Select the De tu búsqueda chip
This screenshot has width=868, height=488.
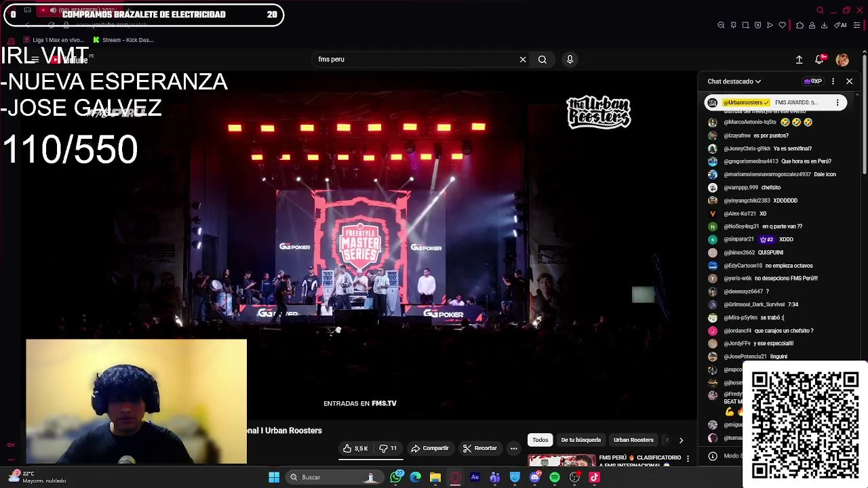[580, 440]
